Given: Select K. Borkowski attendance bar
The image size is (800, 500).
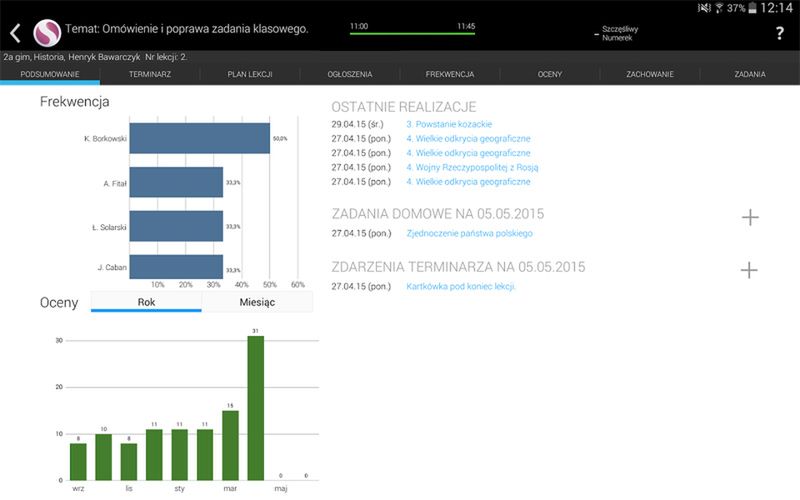Looking at the screenshot, I should tap(199, 138).
